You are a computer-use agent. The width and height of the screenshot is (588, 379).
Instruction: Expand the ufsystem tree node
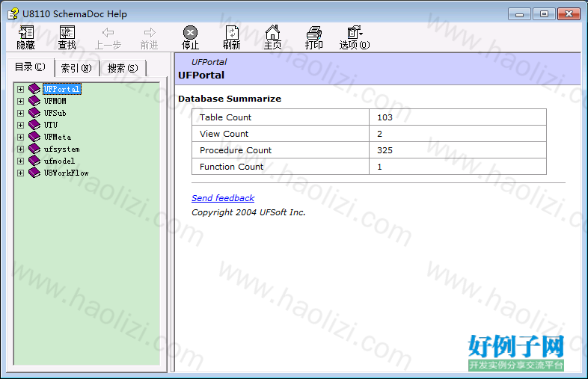[x=21, y=150]
